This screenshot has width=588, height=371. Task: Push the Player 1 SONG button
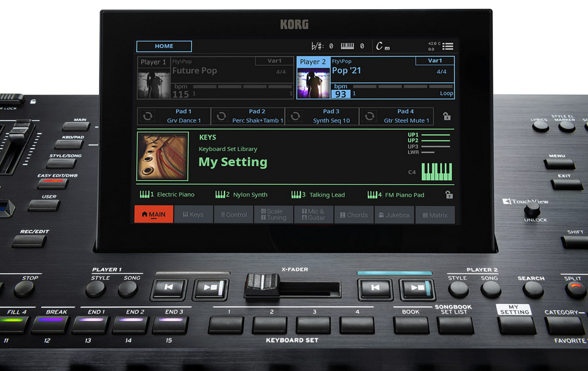pyautogui.click(x=128, y=289)
